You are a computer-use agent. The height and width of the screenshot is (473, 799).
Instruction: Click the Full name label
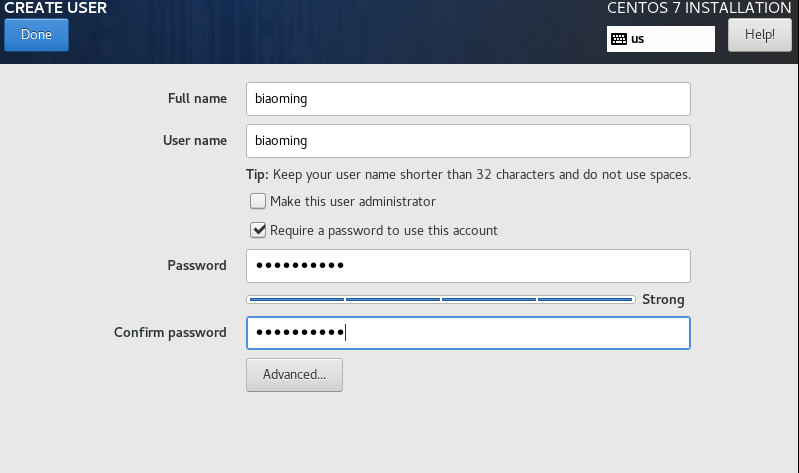pyautogui.click(x=197, y=98)
